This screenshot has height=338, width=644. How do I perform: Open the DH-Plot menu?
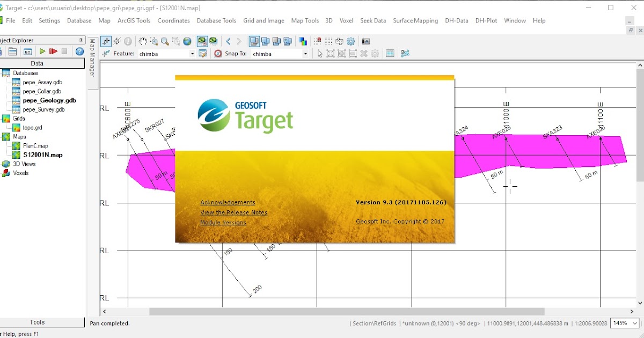click(486, 20)
